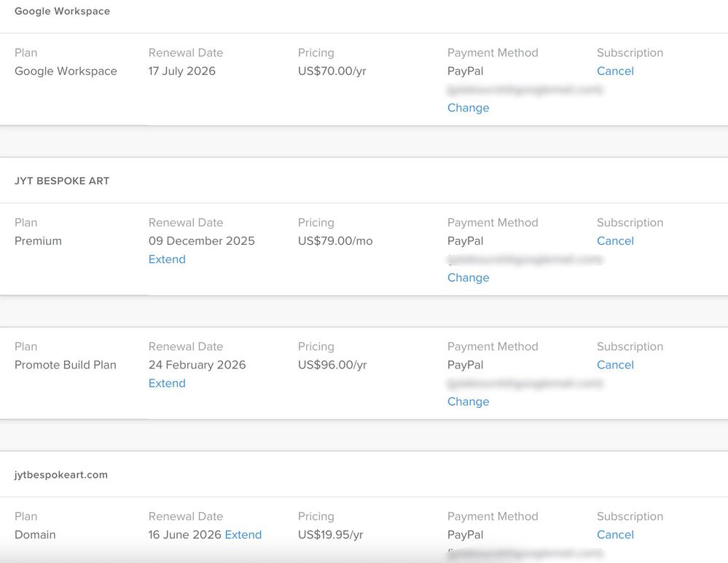
Task: Cancel the Premium plan subscription
Action: (x=614, y=240)
